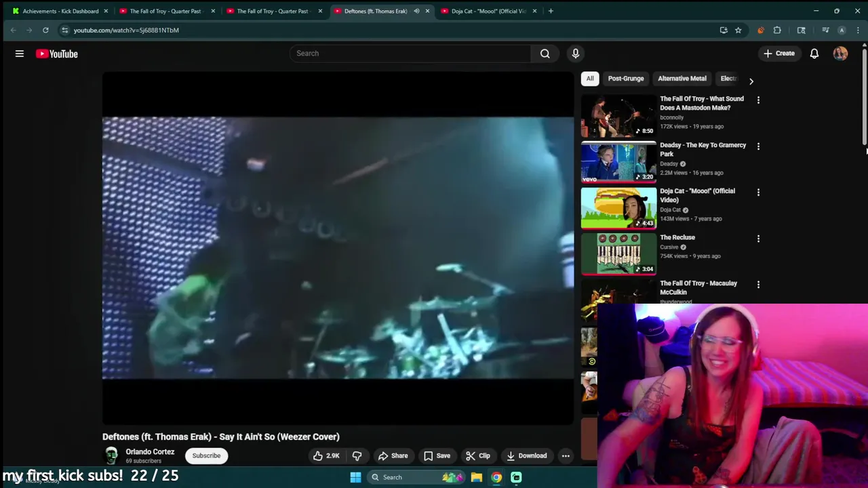This screenshot has height=488, width=868.
Task: Open the side panel search icon
Action: point(801,30)
